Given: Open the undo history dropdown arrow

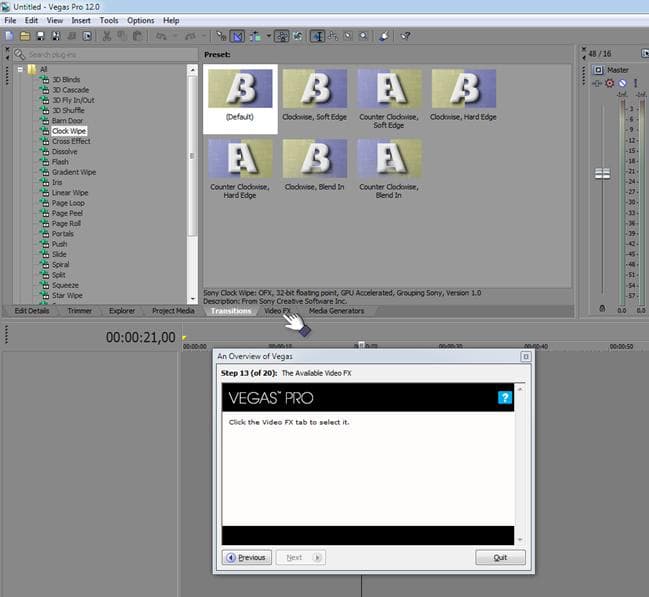Looking at the screenshot, I should (175, 36).
